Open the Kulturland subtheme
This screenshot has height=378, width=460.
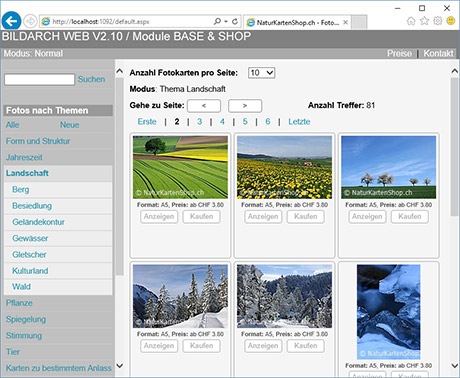[30, 271]
